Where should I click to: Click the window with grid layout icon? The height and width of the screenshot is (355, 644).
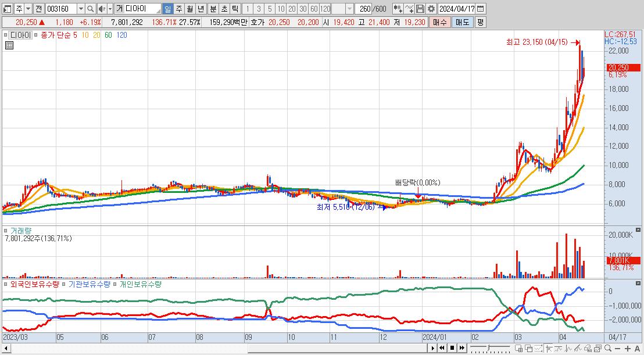(x=518, y=349)
